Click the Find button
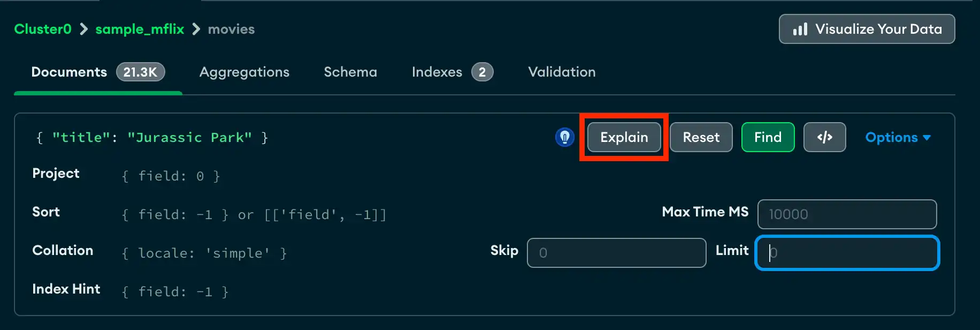Screen dimensions: 980x330 pos(768,137)
